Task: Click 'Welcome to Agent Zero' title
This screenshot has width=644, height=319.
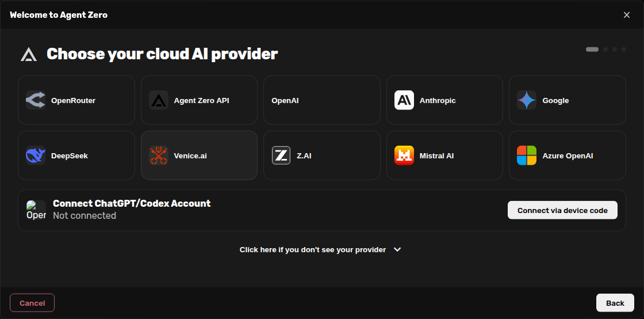Action: pyautogui.click(x=59, y=15)
